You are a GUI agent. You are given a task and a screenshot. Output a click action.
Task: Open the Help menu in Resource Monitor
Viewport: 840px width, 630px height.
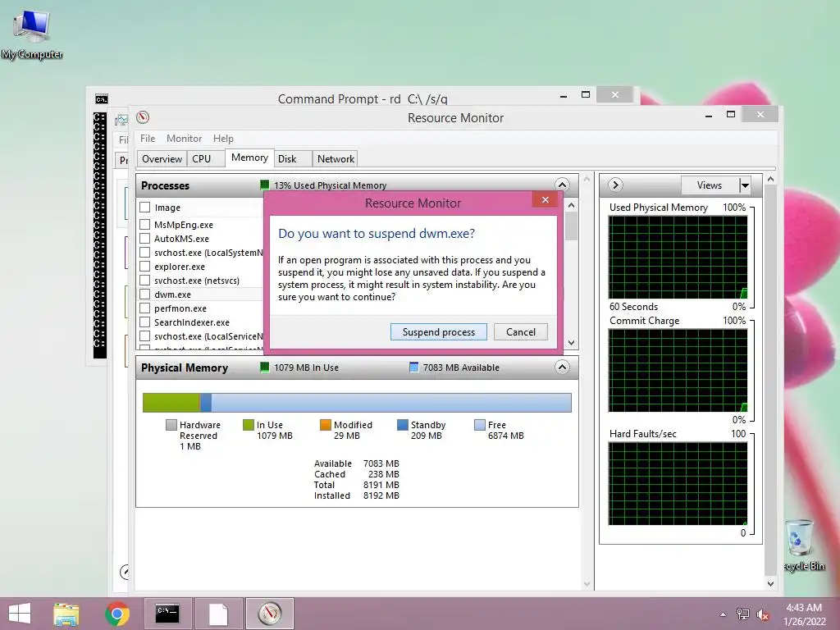(x=223, y=138)
